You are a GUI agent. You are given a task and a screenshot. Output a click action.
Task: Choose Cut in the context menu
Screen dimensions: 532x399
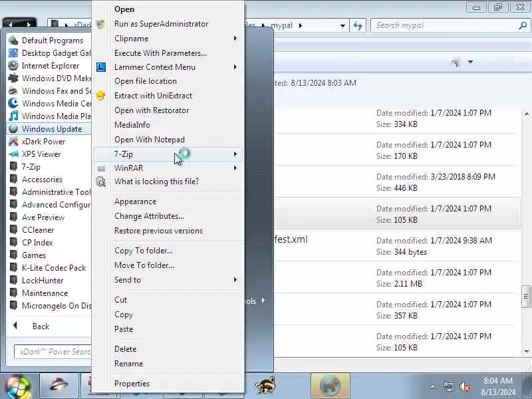[168, 300]
